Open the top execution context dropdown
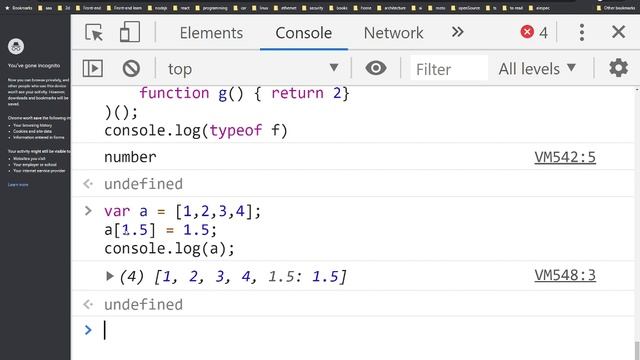Viewport: 640px width, 360px height. point(253,69)
